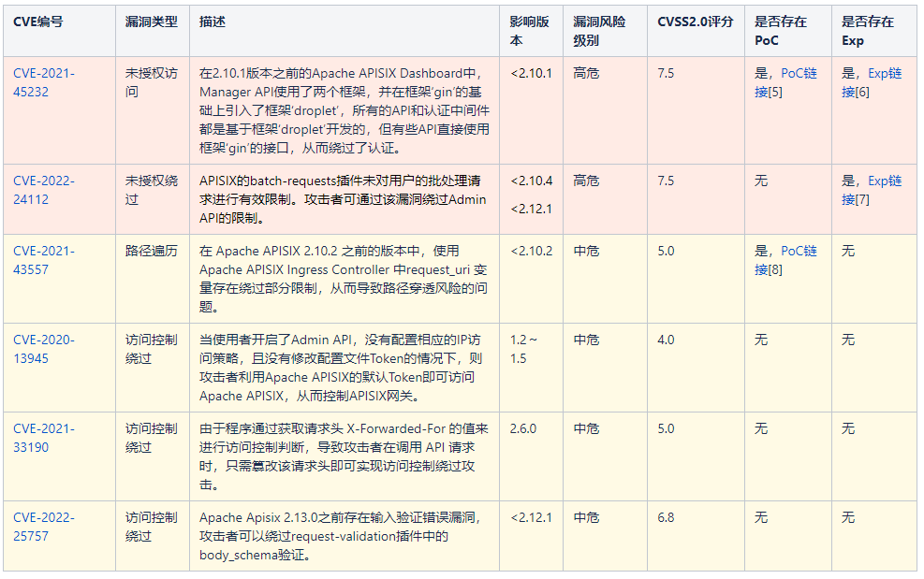Click score 5.0 in the CVE-2021-43557 row
Screen dimensions: 924x579
tap(666, 252)
